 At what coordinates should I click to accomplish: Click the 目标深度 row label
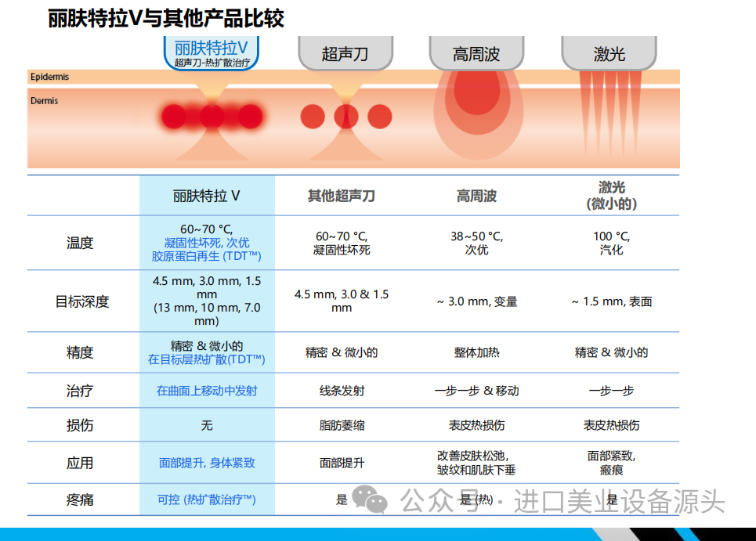click(81, 301)
